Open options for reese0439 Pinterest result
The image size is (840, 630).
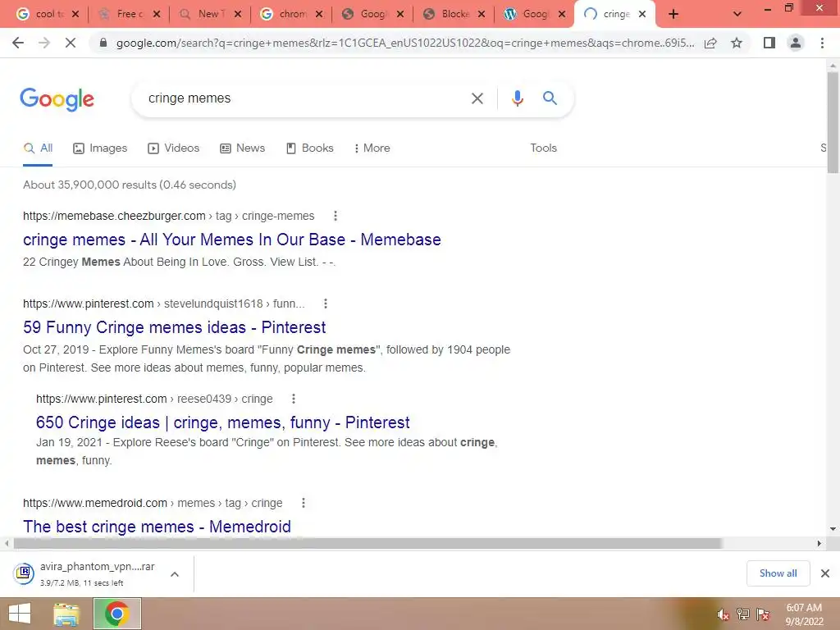coord(293,399)
